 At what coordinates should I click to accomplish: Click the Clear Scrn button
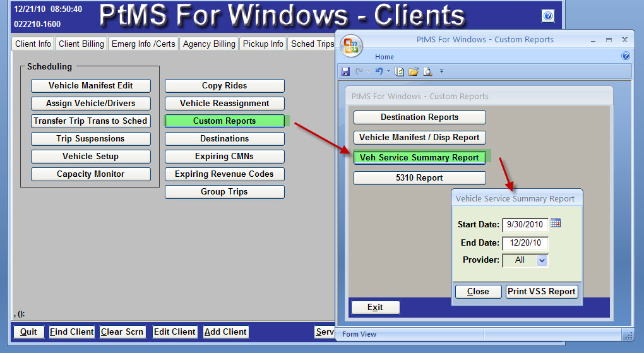point(122,332)
